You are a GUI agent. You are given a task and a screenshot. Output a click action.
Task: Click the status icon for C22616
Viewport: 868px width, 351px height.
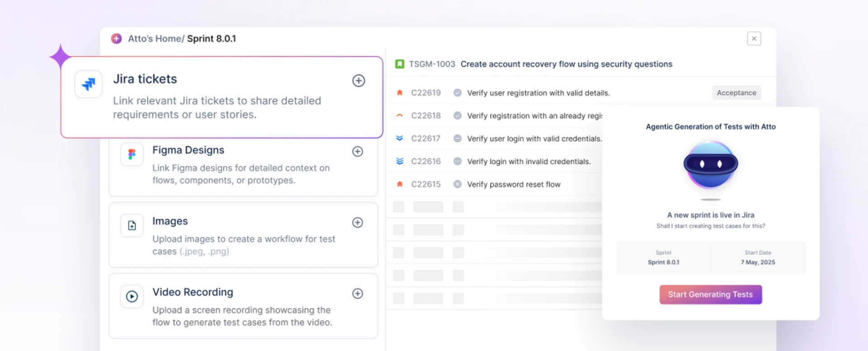tap(458, 161)
